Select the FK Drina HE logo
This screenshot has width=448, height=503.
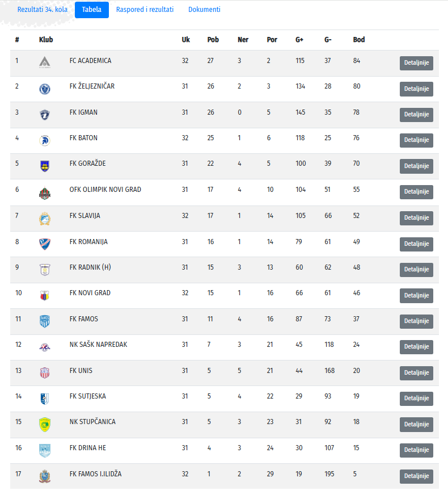click(x=45, y=450)
